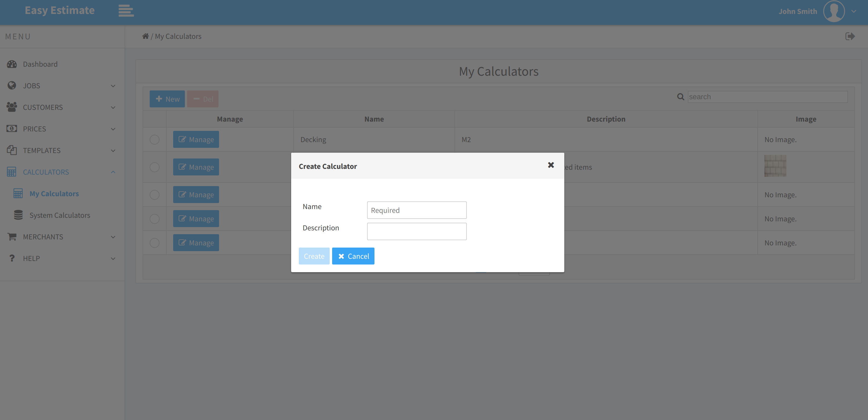Click the JOBS globe icon
Screen dimensions: 868x420
[x=12, y=86]
